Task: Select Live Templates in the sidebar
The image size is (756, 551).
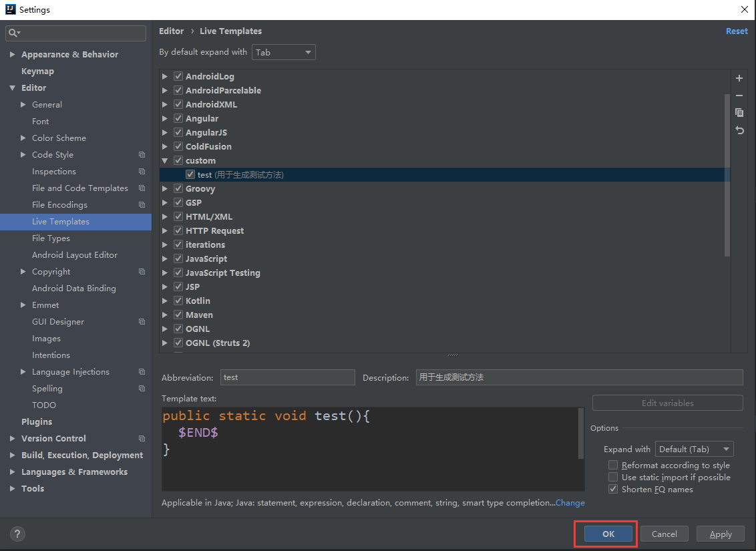Action: click(75, 222)
